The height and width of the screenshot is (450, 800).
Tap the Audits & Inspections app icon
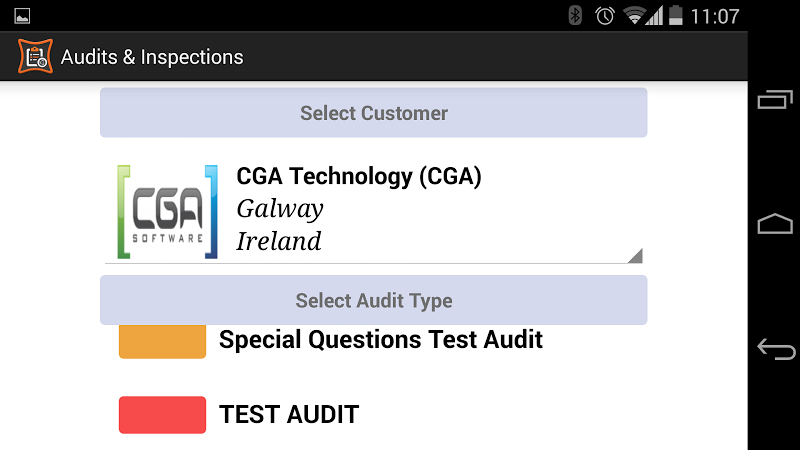pos(35,56)
